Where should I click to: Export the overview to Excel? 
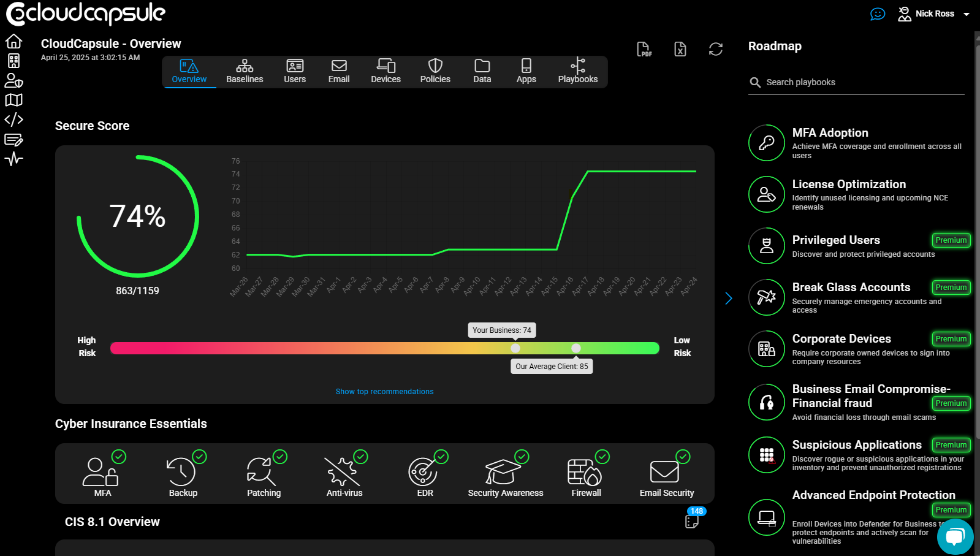pyautogui.click(x=680, y=49)
